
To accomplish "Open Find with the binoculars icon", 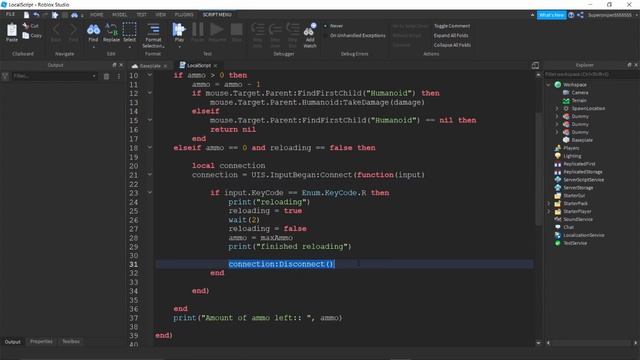I will click(93, 29).
